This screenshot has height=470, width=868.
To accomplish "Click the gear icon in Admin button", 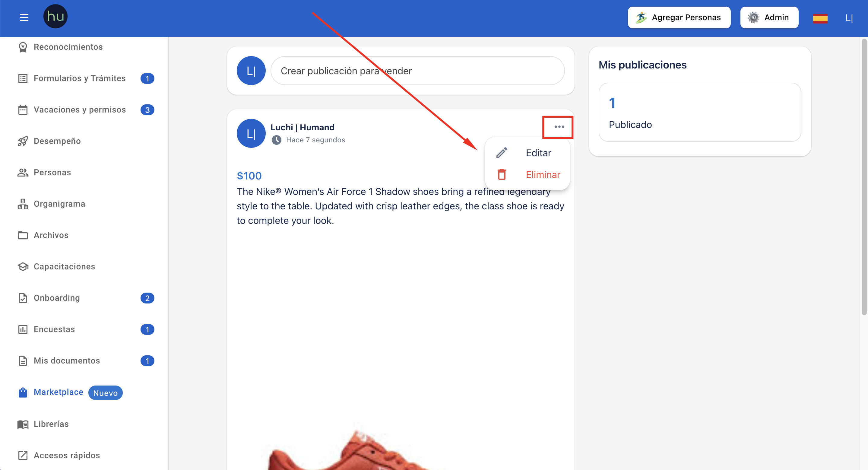I will 753,17.
